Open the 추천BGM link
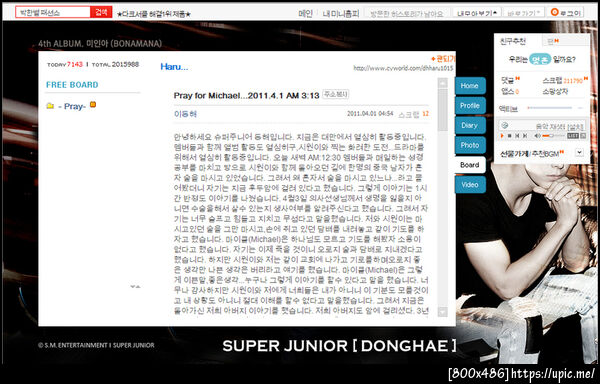 click(x=545, y=154)
